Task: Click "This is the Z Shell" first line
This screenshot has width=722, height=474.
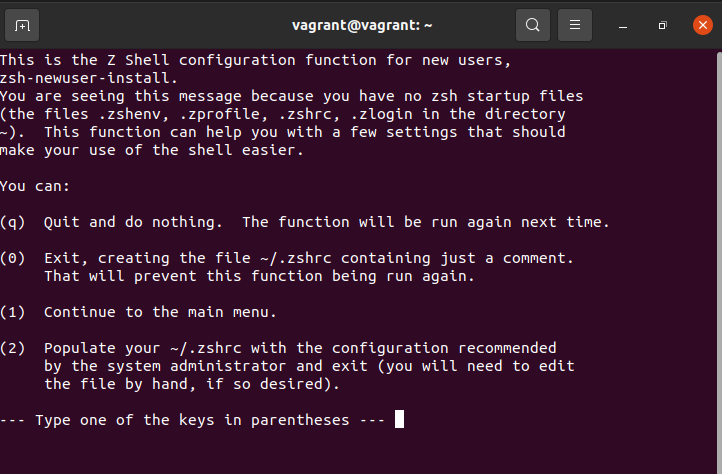Action: point(255,60)
